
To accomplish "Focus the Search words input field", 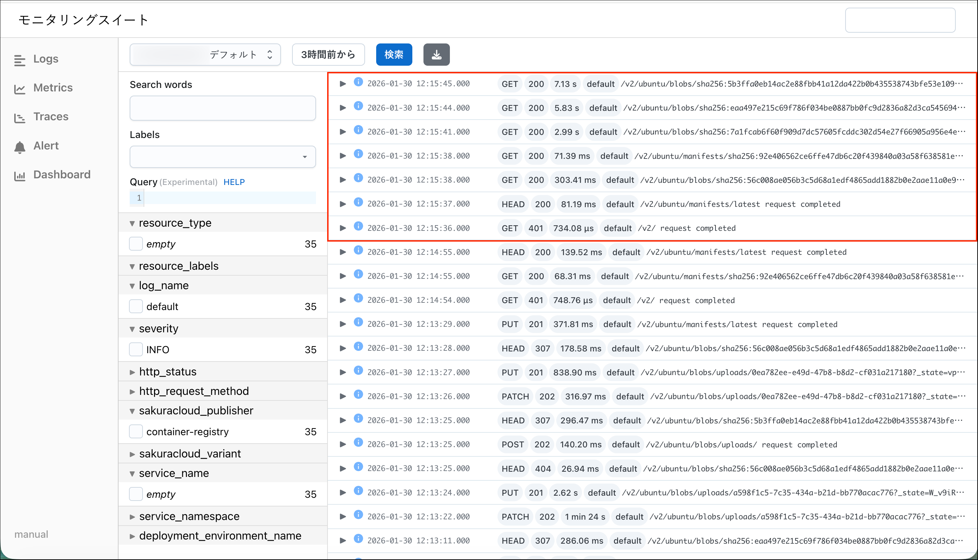I will click(223, 108).
